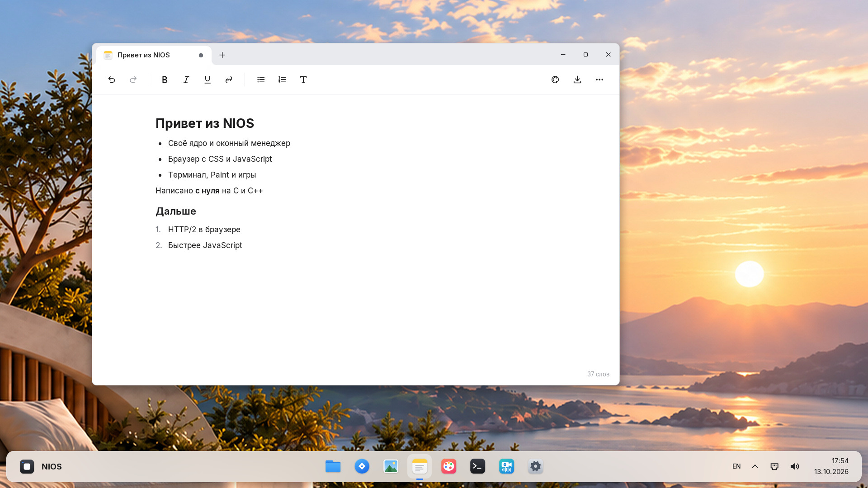868x488 pixels.
Task: Expand the system tray chevron
Action: [755, 466]
